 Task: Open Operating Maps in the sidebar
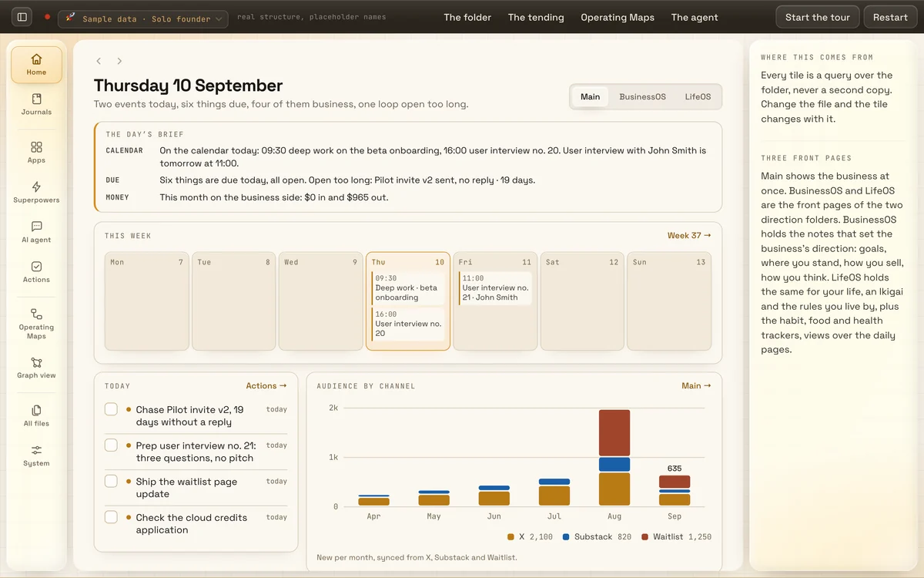pos(36,324)
